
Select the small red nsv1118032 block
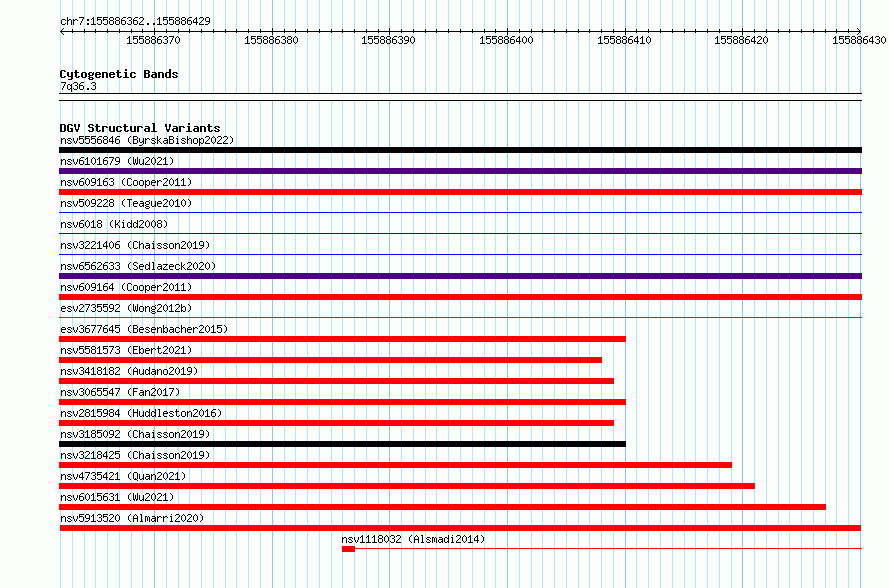[349, 549]
